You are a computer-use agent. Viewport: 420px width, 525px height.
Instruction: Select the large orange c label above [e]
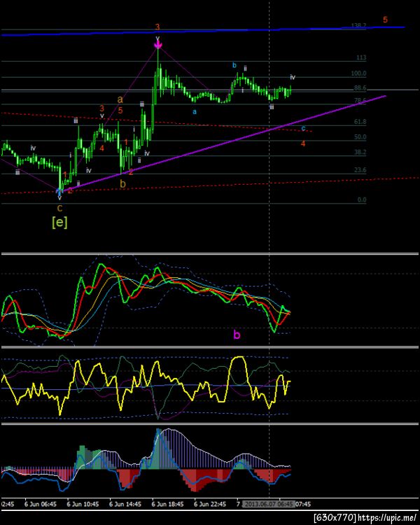click(59, 208)
